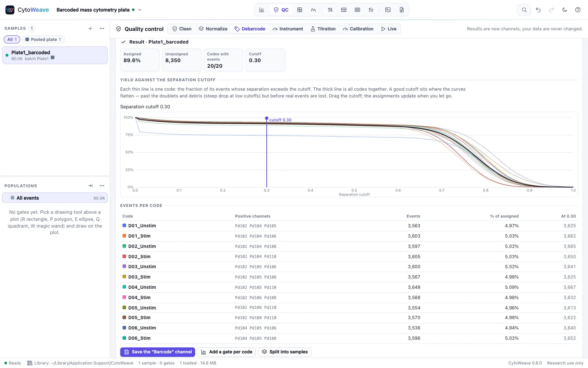588x368 pixels.
Task: Select the Pooled plate filter chip
Action: (43, 39)
